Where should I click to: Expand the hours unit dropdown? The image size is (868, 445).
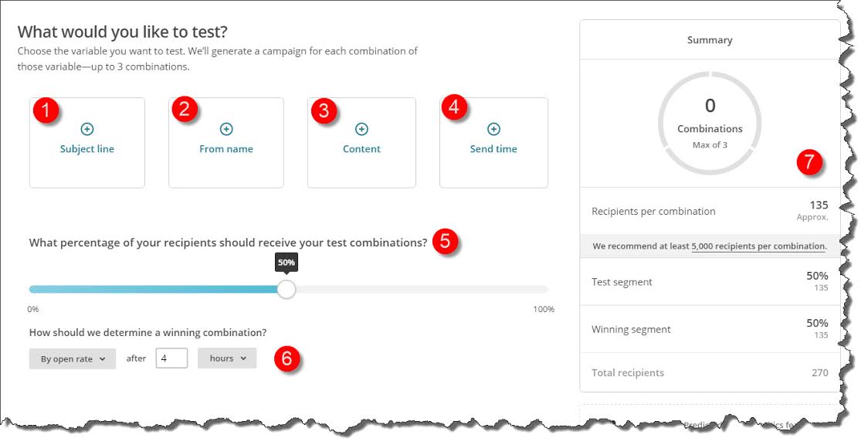(x=227, y=358)
